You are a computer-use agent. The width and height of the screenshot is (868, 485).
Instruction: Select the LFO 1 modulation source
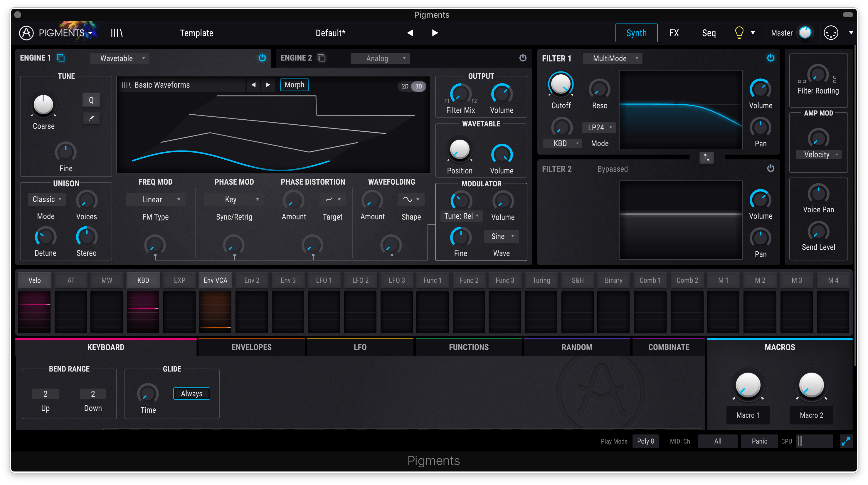(x=324, y=280)
